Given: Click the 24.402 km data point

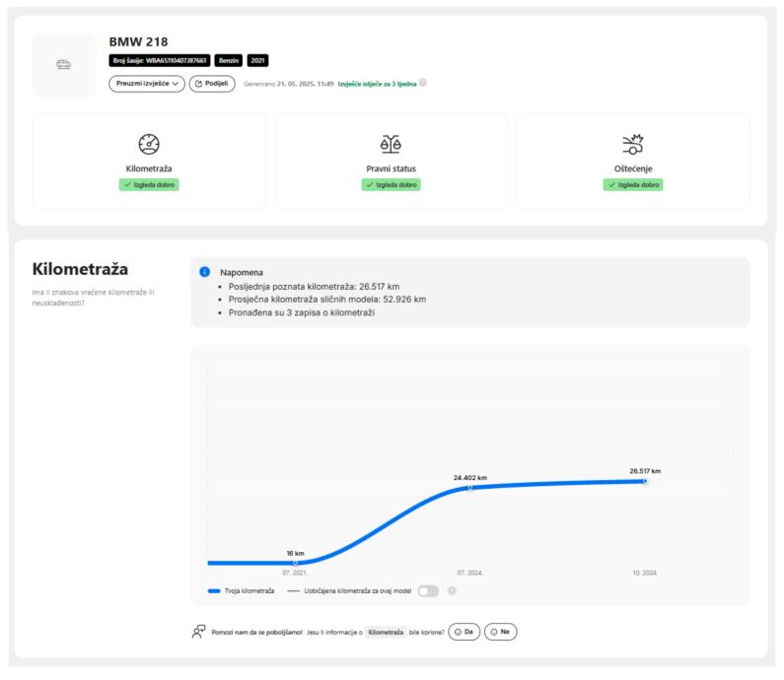Looking at the screenshot, I should [x=470, y=487].
